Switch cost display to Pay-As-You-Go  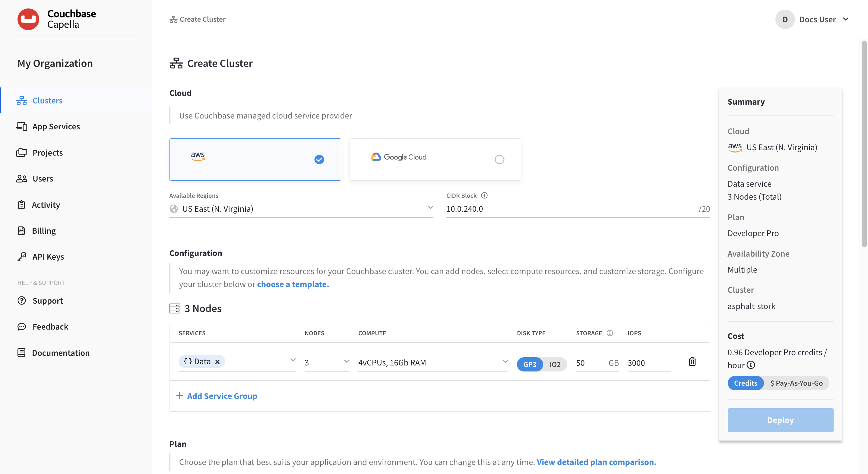pos(797,383)
